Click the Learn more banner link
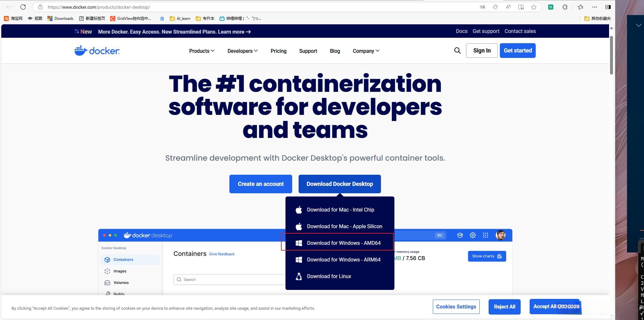The width and height of the screenshot is (644, 320). click(234, 32)
